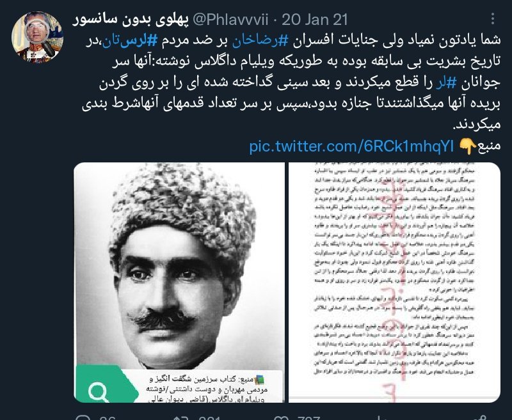Click the magnifier icon on the green banner
Screen dimensions: 512x420
click(x=99, y=393)
